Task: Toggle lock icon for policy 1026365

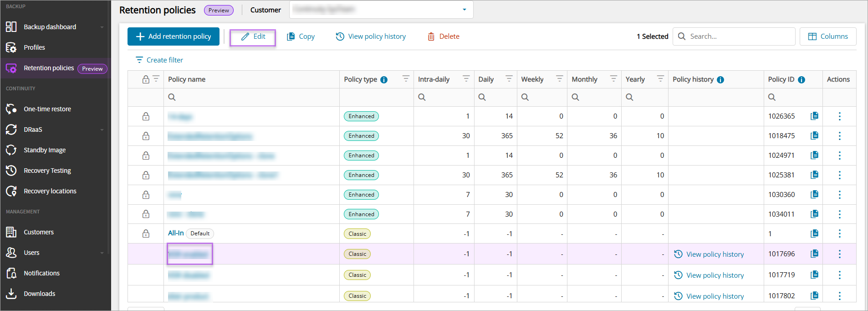Action: tap(146, 116)
